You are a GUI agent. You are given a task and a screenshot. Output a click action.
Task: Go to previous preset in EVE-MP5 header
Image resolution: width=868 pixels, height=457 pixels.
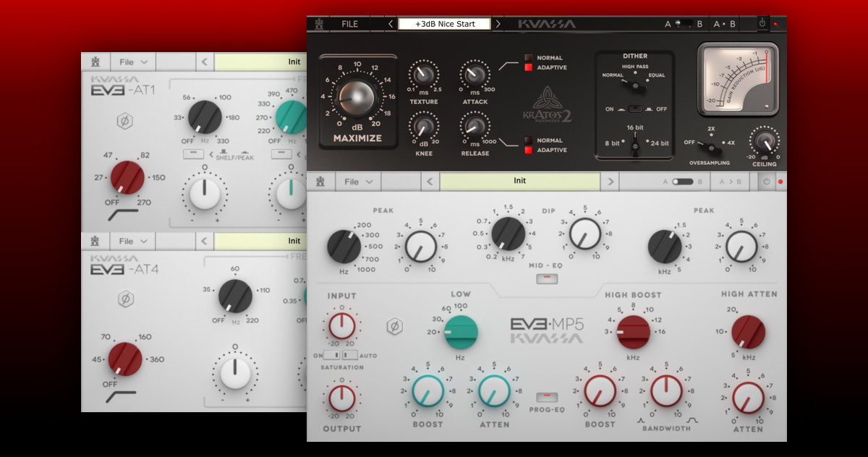tap(429, 181)
